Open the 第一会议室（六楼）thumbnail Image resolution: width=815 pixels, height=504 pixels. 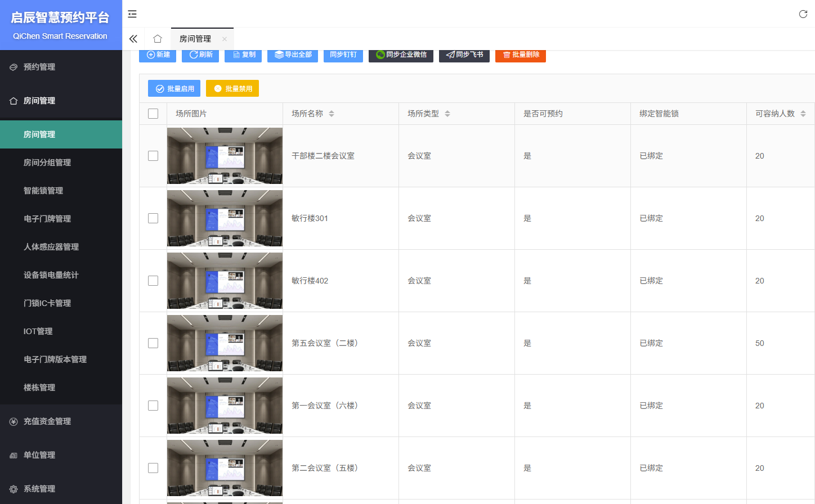point(225,406)
